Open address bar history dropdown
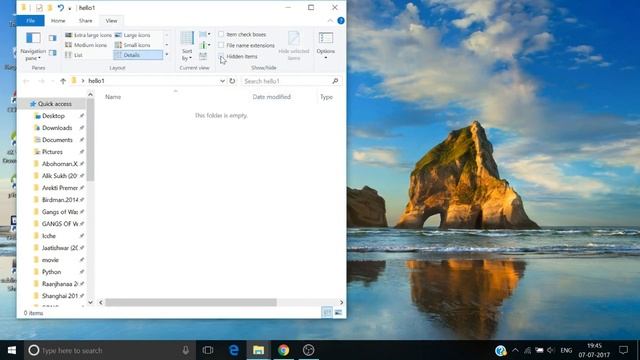This screenshot has height=360, width=640. 222,81
